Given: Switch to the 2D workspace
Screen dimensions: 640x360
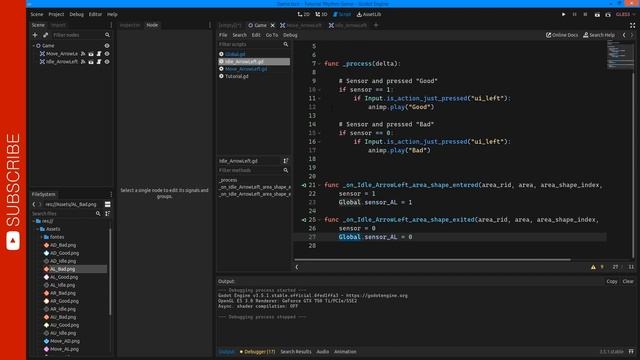Looking at the screenshot, I should [x=303, y=14].
